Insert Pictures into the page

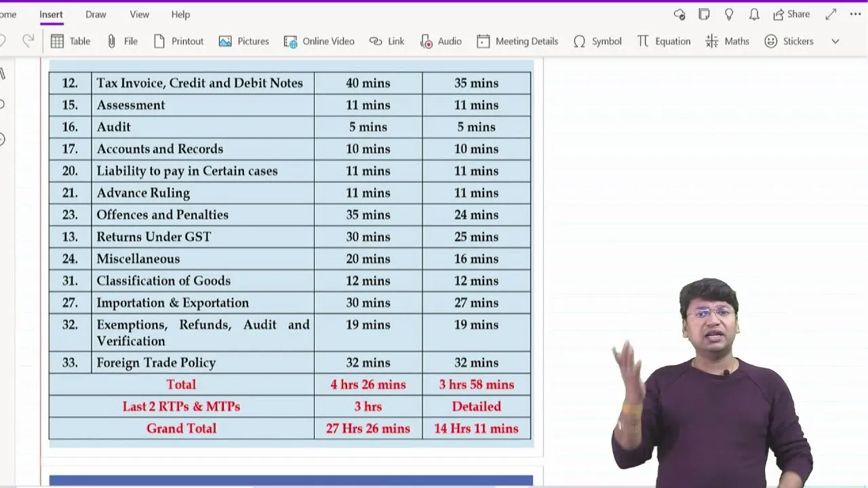point(244,41)
